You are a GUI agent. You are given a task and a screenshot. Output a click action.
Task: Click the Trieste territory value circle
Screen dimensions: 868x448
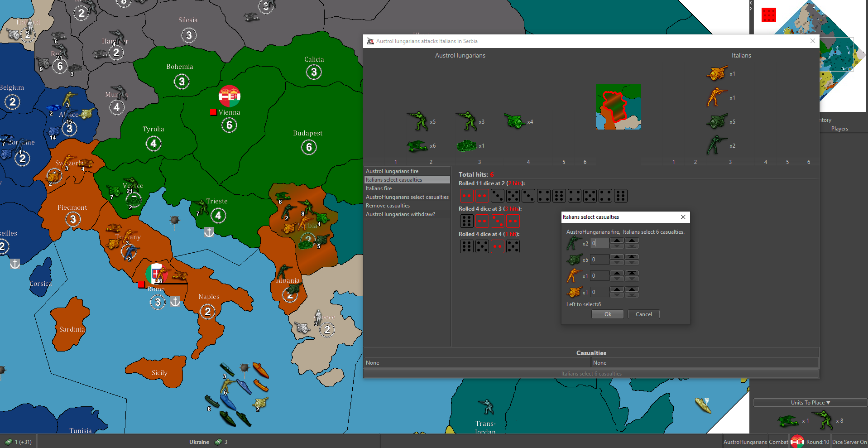tap(218, 216)
